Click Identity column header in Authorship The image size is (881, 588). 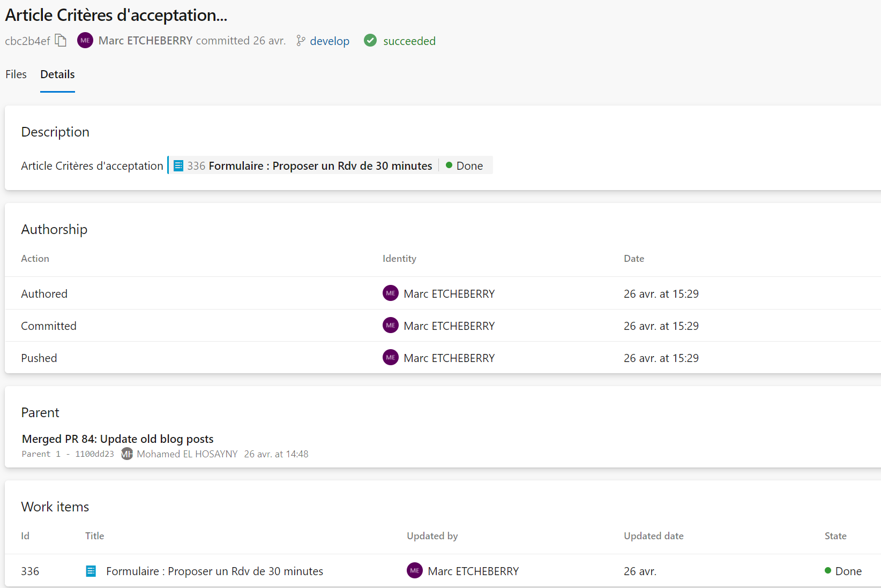coord(399,259)
